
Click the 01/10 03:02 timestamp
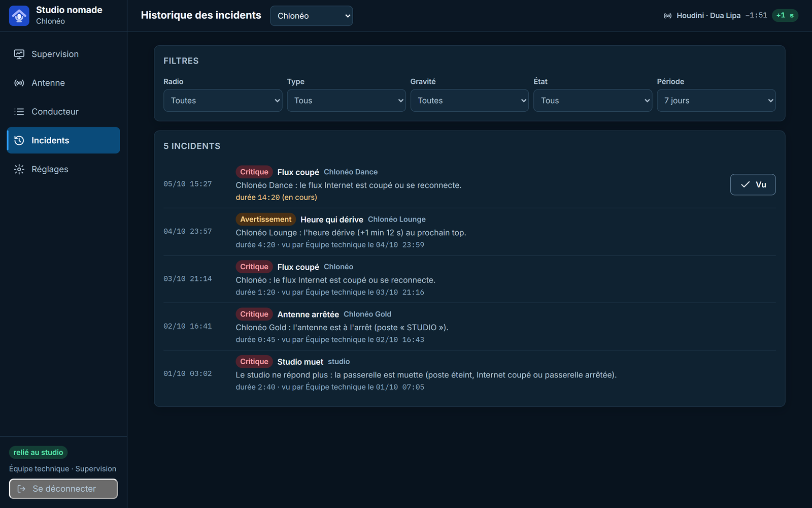point(187,374)
